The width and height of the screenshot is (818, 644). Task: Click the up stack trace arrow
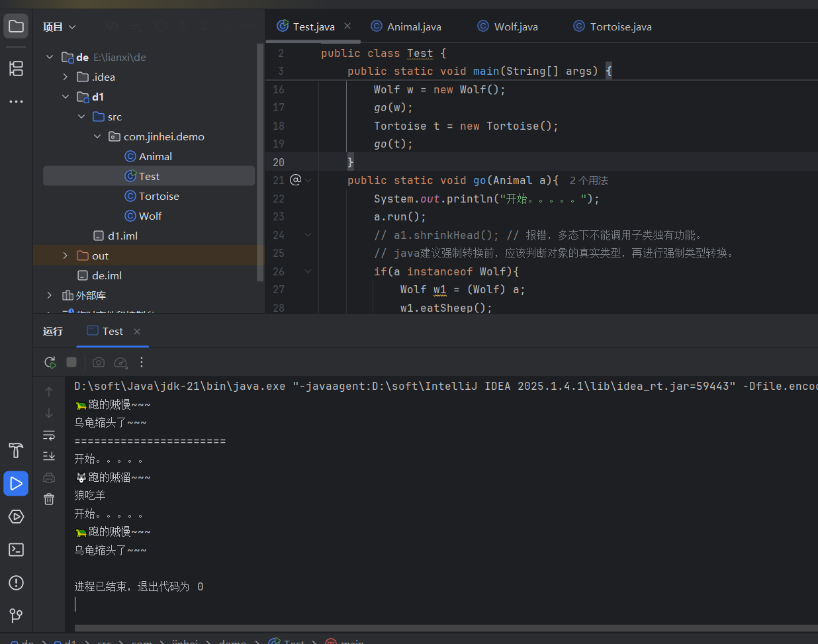[x=49, y=392]
